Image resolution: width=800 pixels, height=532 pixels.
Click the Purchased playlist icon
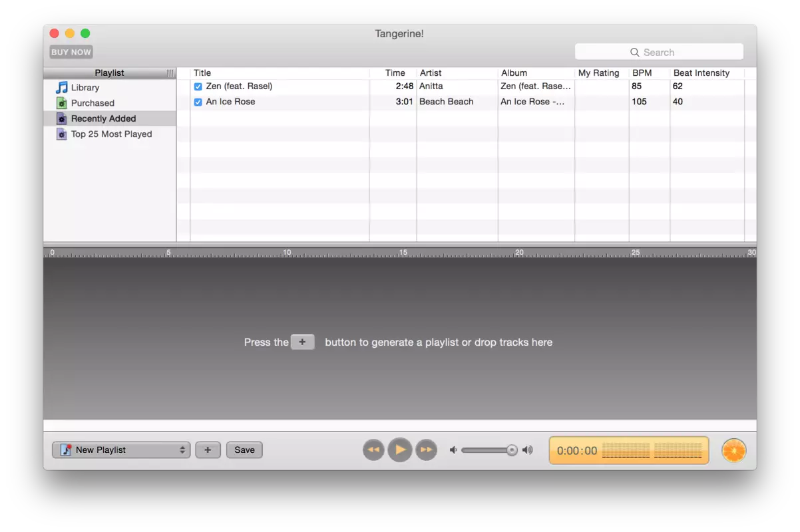point(62,103)
